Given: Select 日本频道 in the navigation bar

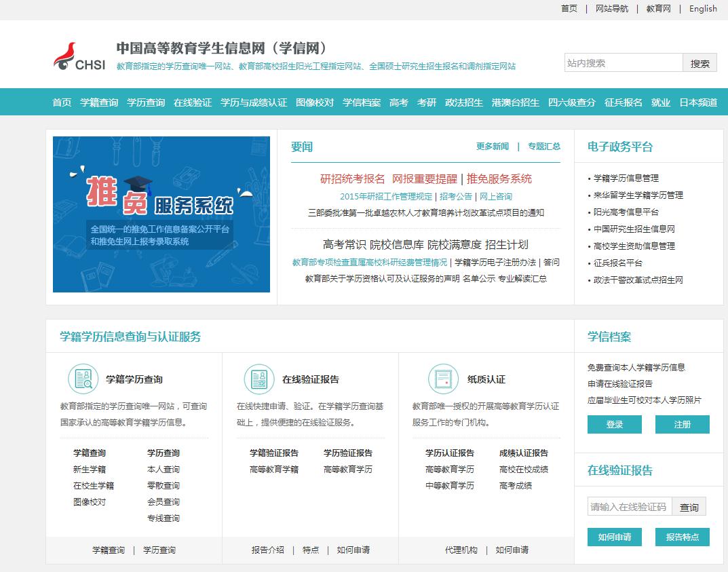Looking at the screenshot, I should click(698, 102).
